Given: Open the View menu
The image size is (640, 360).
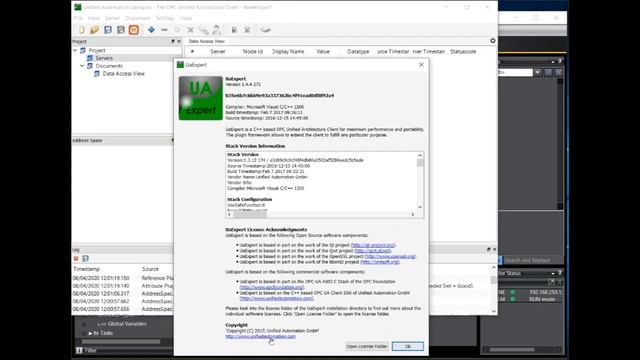Looking at the screenshot, I should (x=93, y=18).
